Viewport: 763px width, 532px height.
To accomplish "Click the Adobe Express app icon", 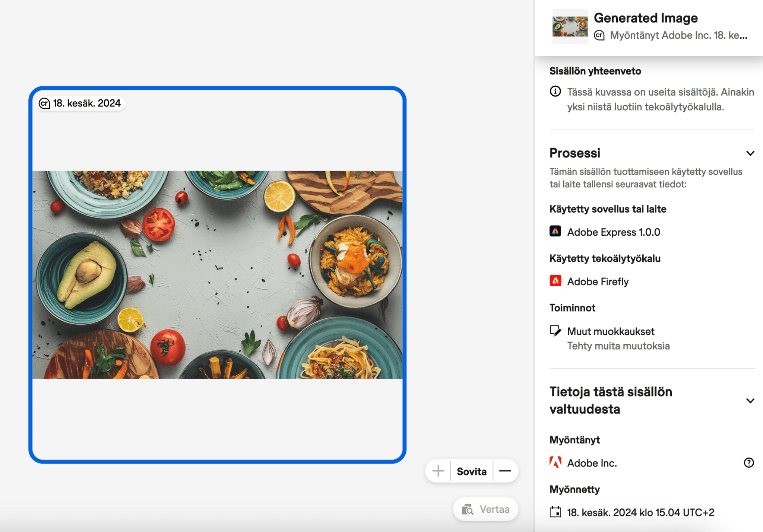I will pos(555,232).
